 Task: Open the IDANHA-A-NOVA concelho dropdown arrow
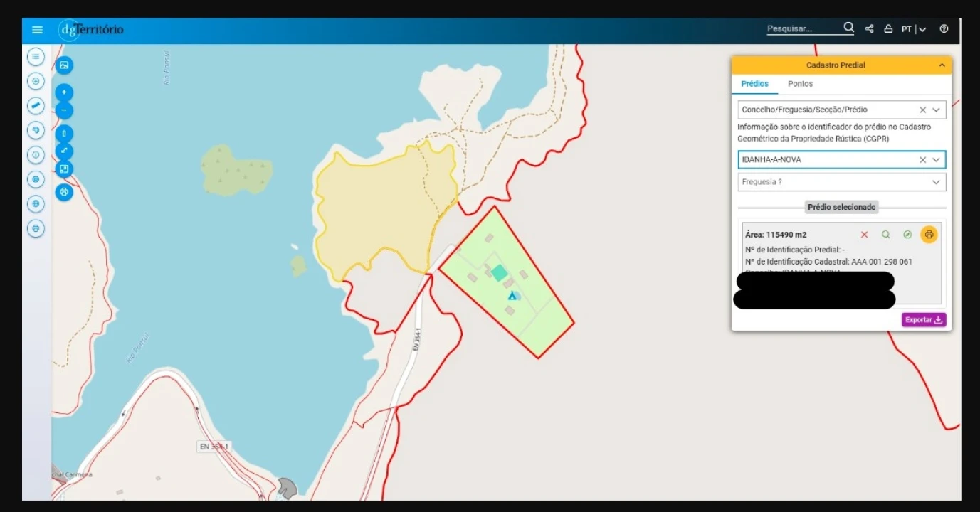936,160
